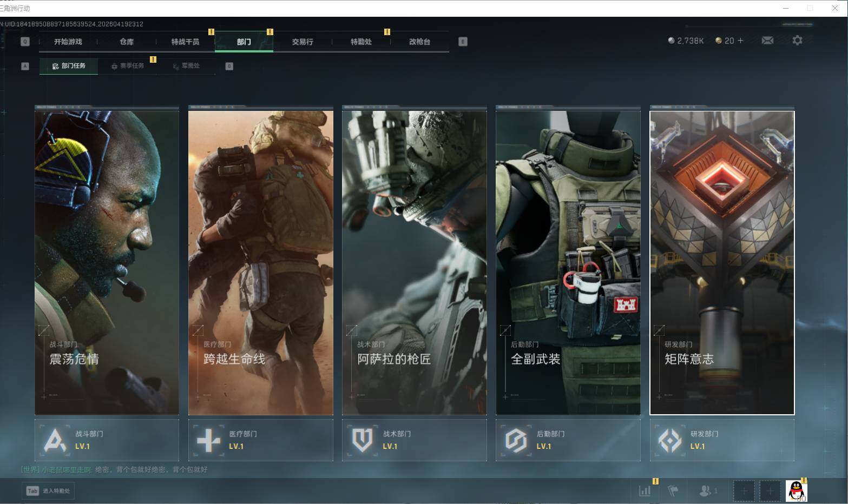Image resolution: width=848 pixels, height=504 pixels.
Task: Click the 研发部门 diamond emblem icon
Action: point(670,440)
